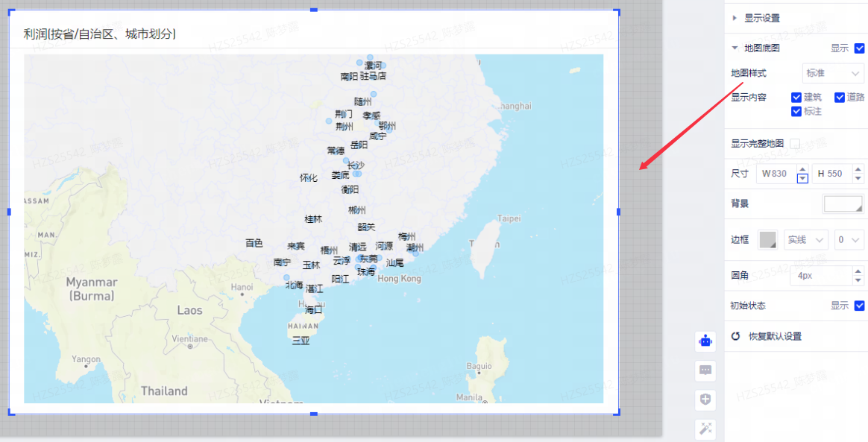The image size is (868, 442).
Task: Click the reset icon beside 恢复默认设置
Action: coord(735,336)
